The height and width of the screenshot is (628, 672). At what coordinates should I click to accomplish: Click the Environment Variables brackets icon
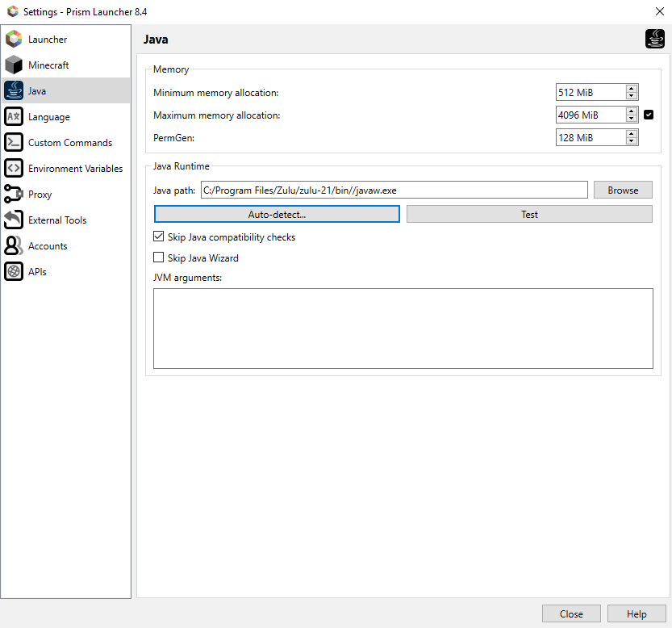14,168
